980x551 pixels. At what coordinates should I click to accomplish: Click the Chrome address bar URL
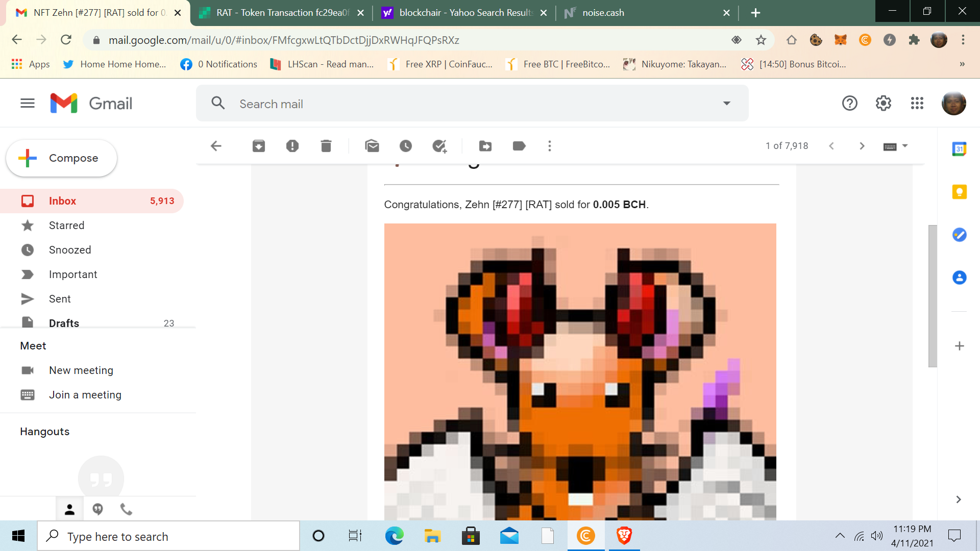pos(284,40)
